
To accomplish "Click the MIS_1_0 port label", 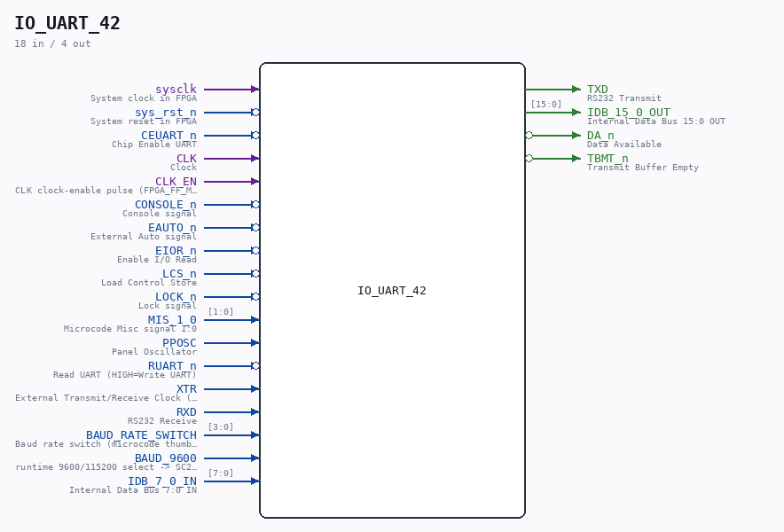I will [172, 319].
